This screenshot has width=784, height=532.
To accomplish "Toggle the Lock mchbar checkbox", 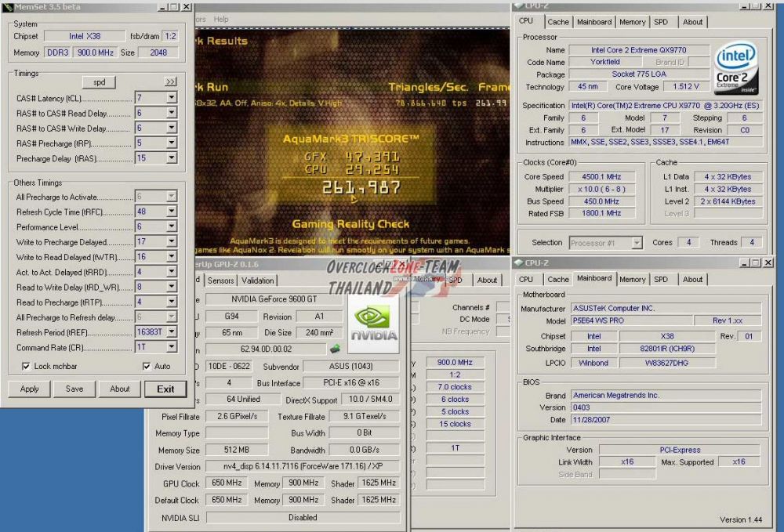I will point(26,366).
